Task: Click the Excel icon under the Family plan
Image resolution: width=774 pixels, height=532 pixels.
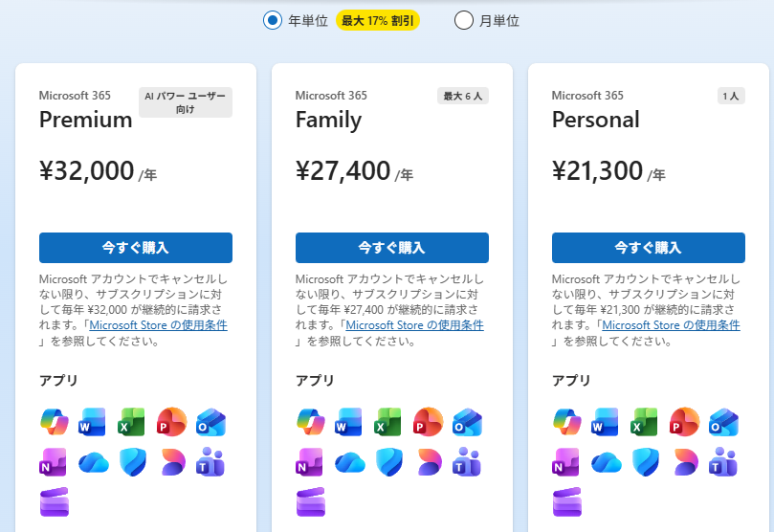Action: (387, 421)
